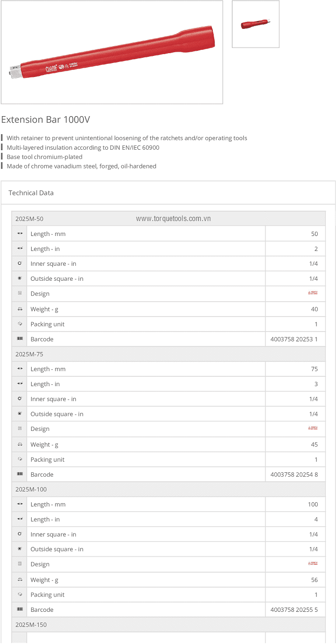
Task: Click barcode number 4003758 20254 8
Action: point(294,474)
